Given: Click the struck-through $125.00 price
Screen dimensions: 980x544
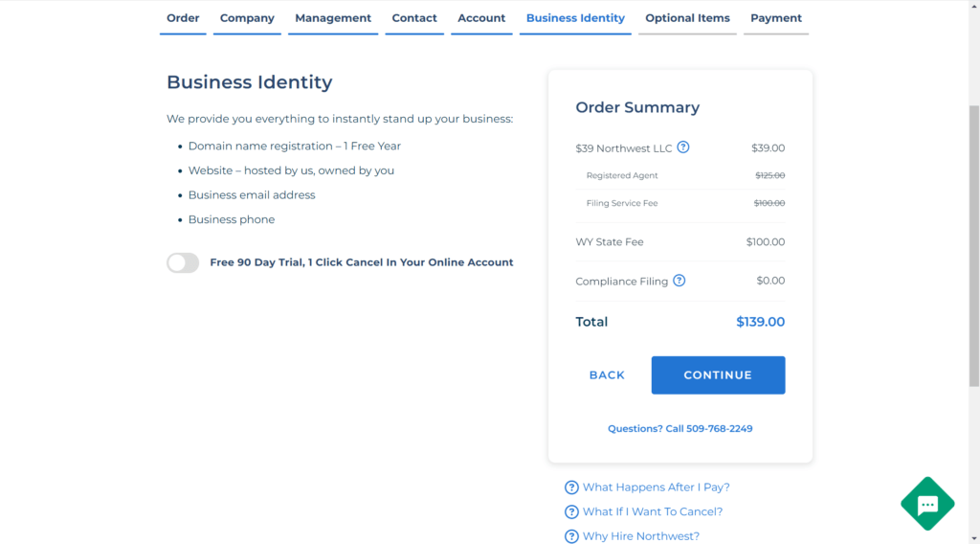Looking at the screenshot, I should 770,175.
